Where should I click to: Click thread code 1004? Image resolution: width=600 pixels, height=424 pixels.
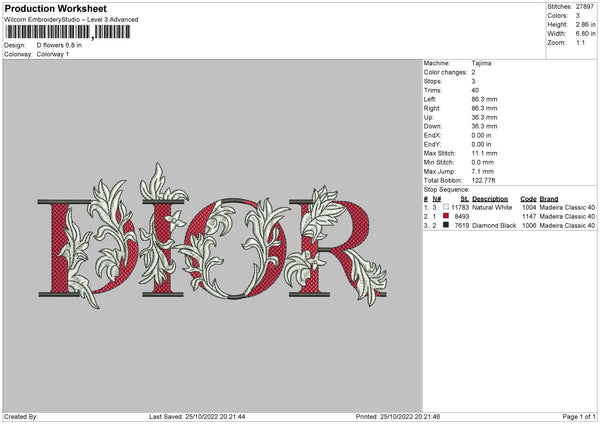[x=529, y=207]
